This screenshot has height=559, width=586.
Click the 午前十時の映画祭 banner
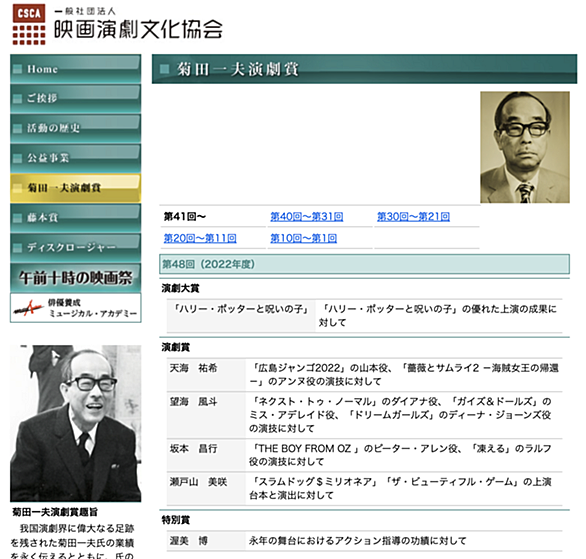click(75, 278)
